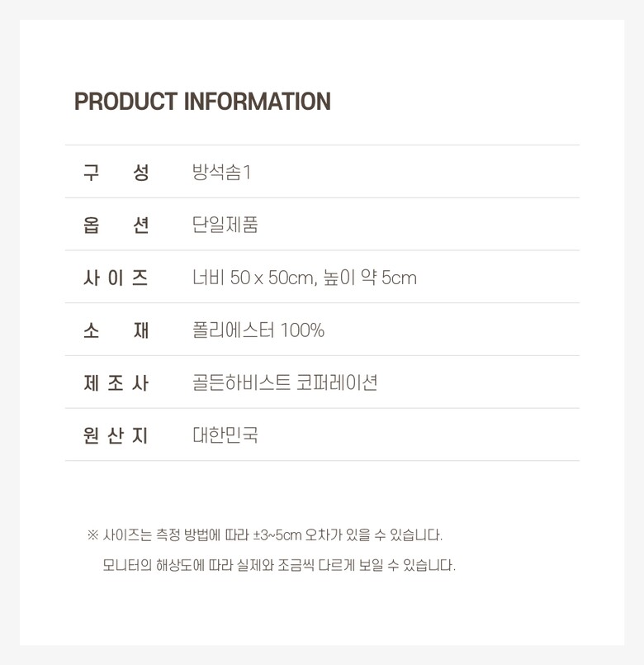Click the 골든하비스트 manufacturer name word
The width and height of the screenshot is (644, 665).
(x=240, y=383)
